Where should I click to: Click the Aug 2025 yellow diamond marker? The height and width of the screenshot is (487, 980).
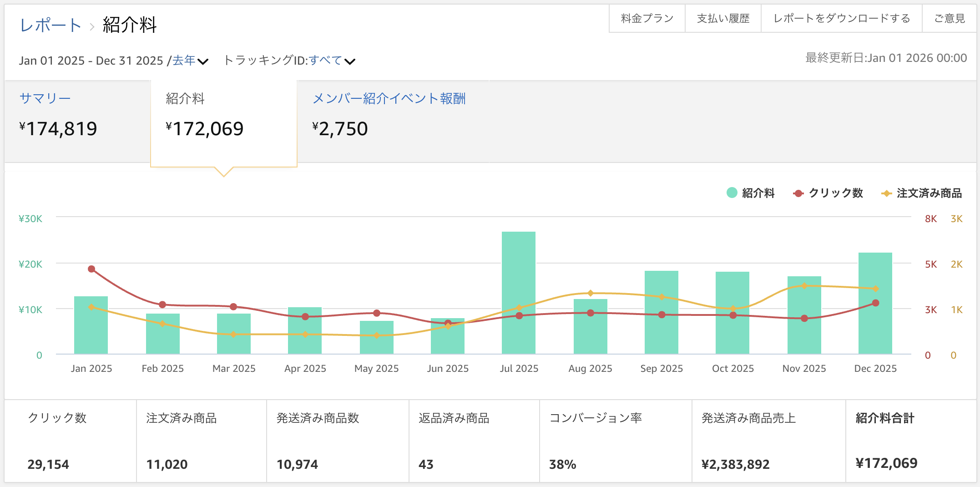click(x=590, y=293)
